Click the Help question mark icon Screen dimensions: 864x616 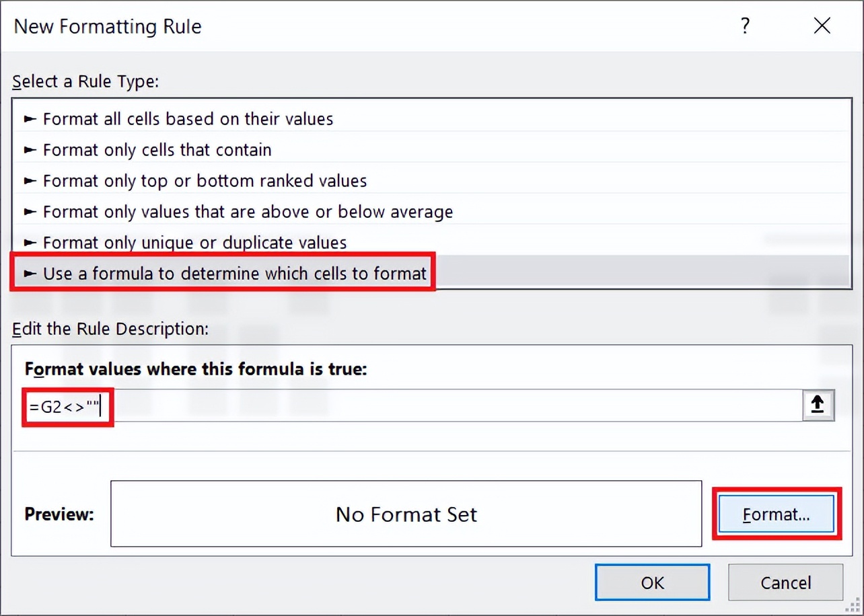pos(745,26)
